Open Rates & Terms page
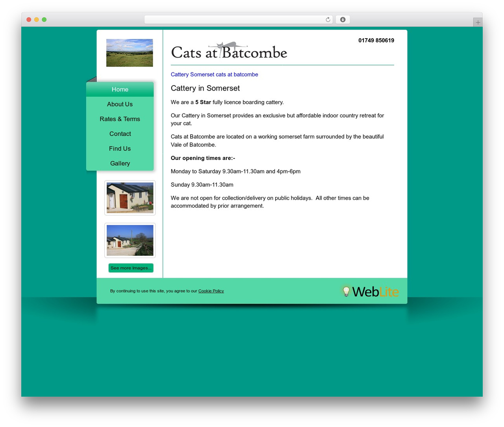 120,119
